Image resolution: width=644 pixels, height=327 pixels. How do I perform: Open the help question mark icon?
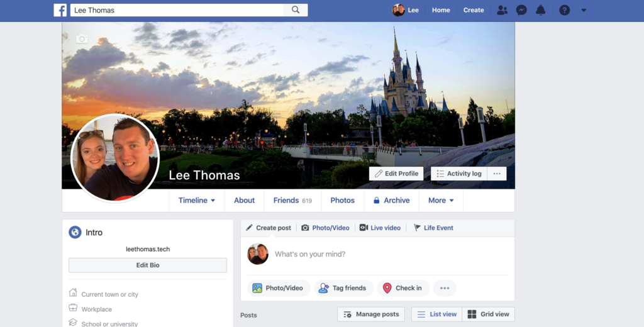click(x=564, y=10)
